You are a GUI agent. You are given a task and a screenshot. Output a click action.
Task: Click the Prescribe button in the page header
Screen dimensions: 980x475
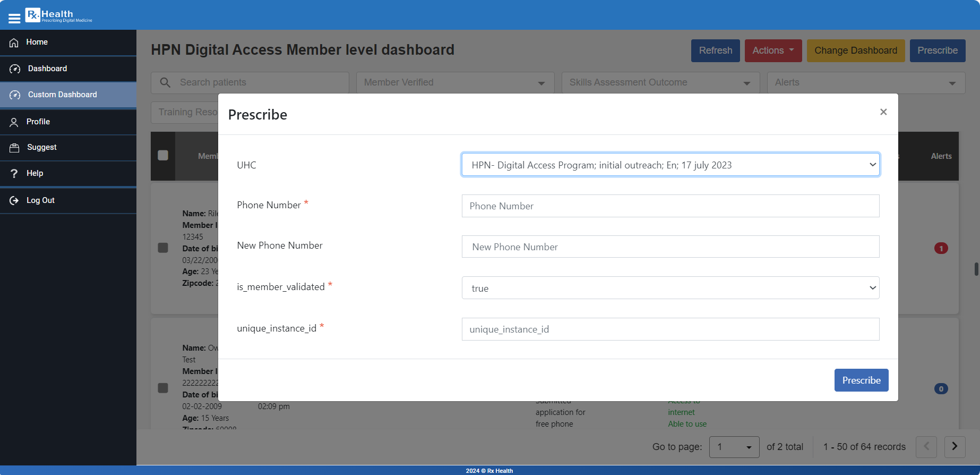pyautogui.click(x=938, y=50)
